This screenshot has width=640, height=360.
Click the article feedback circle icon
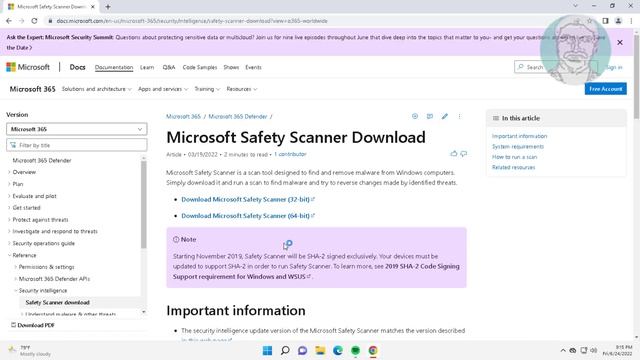pyautogui.click(x=415, y=116)
